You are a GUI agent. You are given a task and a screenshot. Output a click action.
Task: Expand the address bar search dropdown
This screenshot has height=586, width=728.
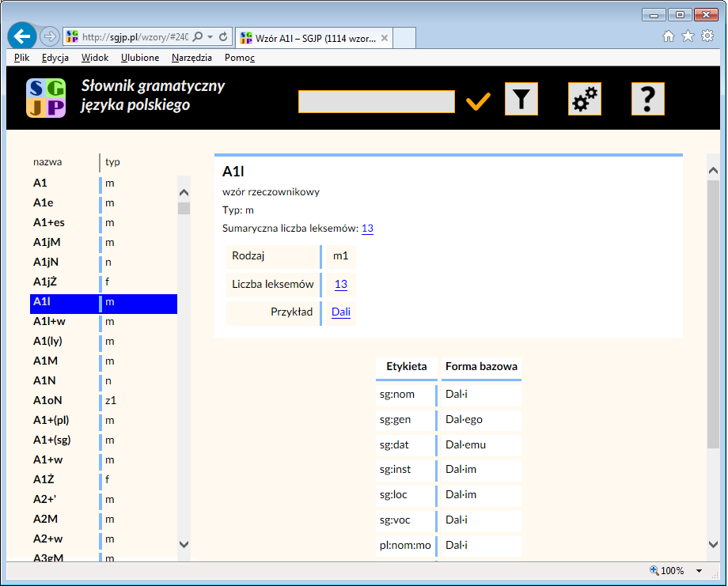(210, 37)
